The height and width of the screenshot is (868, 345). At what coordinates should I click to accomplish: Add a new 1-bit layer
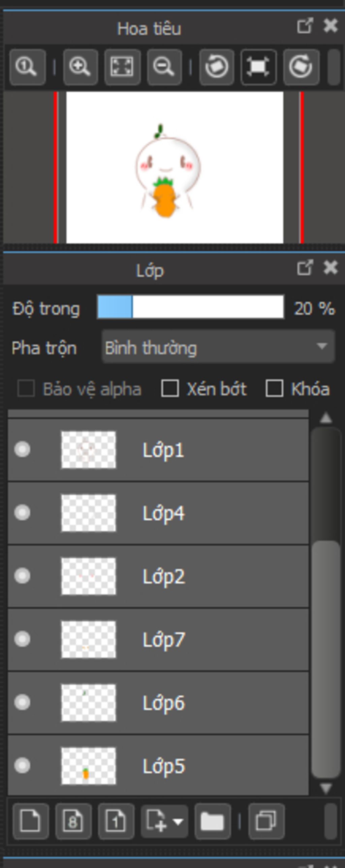point(116,821)
